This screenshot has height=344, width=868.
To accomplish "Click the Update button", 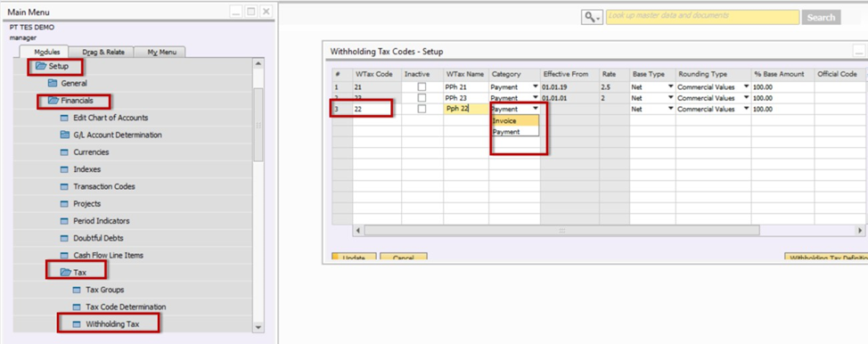I will point(354,257).
